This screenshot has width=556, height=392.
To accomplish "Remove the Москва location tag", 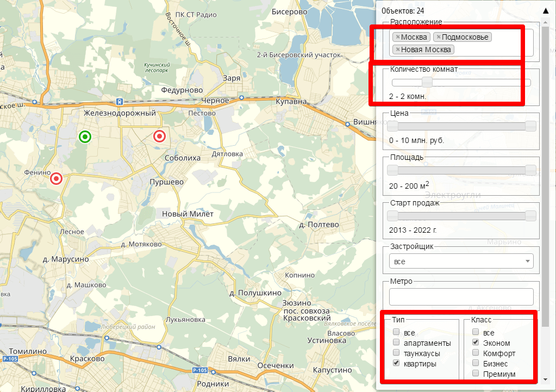I will (397, 37).
